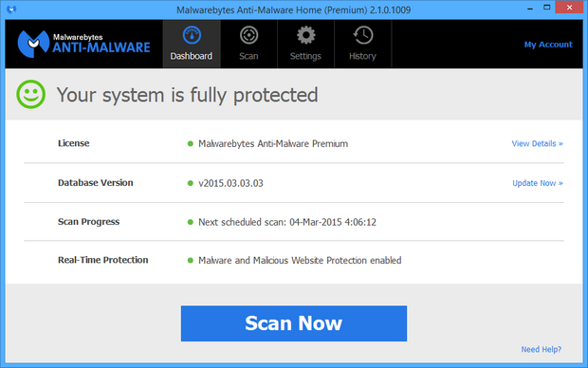The width and height of the screenshot is (588, 368).
Task: Click the title bar Malwarebytes app icon
Action: (x=11, y=9)
